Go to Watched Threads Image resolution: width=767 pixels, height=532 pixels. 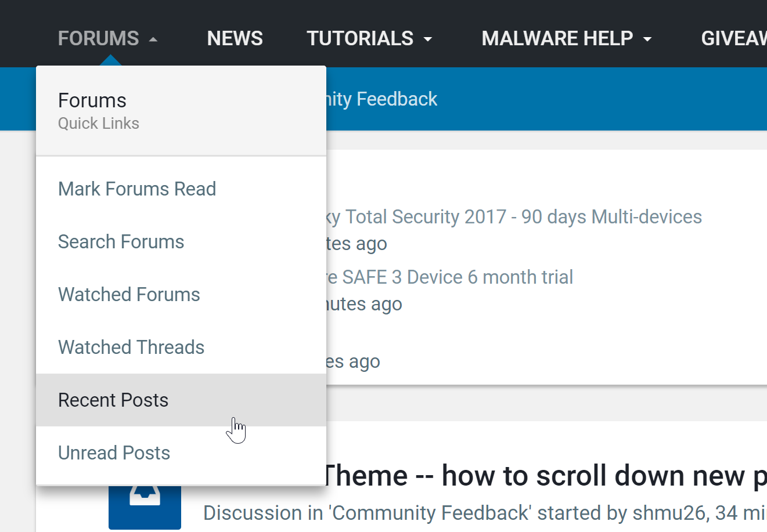tap(131, 347)
